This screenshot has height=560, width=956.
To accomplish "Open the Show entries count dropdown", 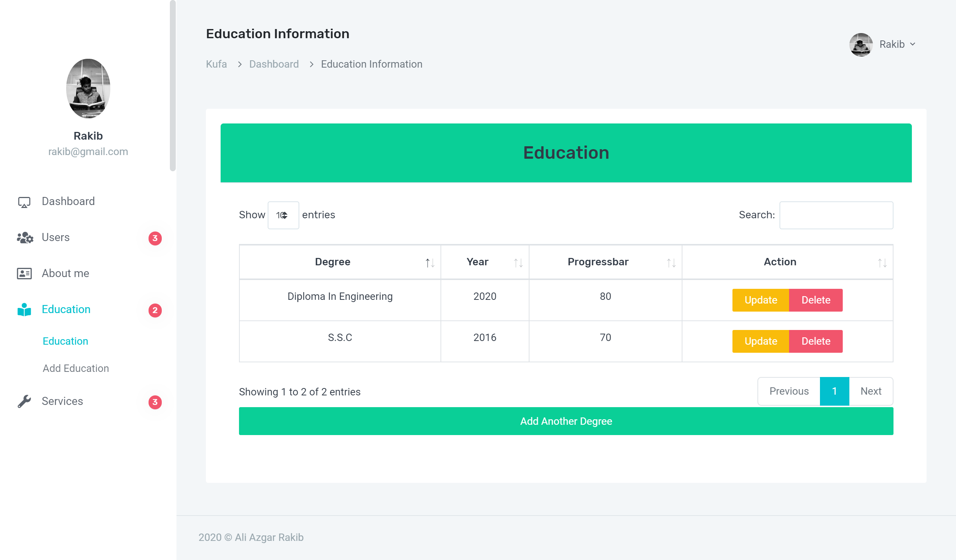I will tap(283, 215).
